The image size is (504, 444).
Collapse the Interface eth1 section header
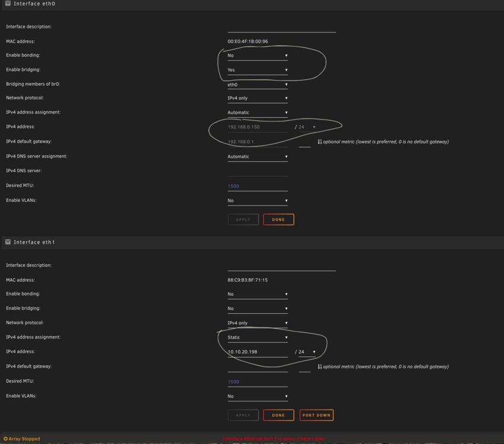point(253,243)
